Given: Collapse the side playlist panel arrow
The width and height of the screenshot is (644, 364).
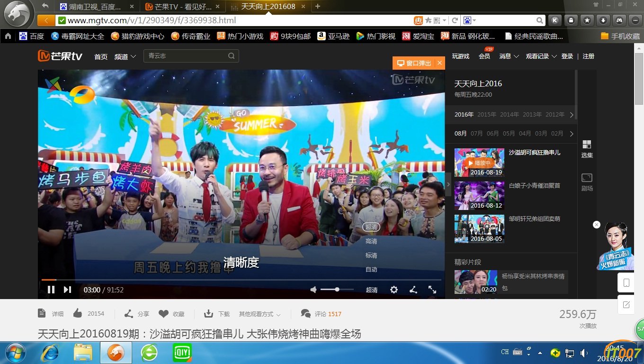Looking at the screenshot, I should tap(448, 185).
